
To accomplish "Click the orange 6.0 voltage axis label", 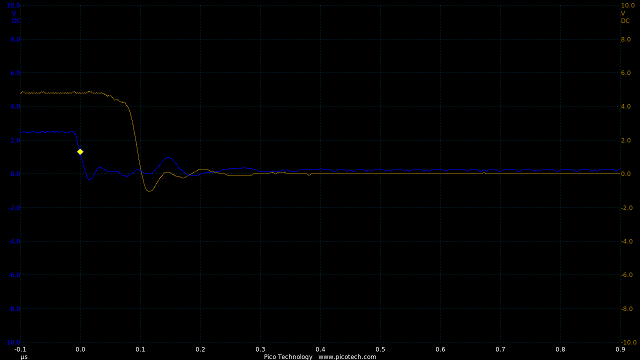I will (626, 73).
